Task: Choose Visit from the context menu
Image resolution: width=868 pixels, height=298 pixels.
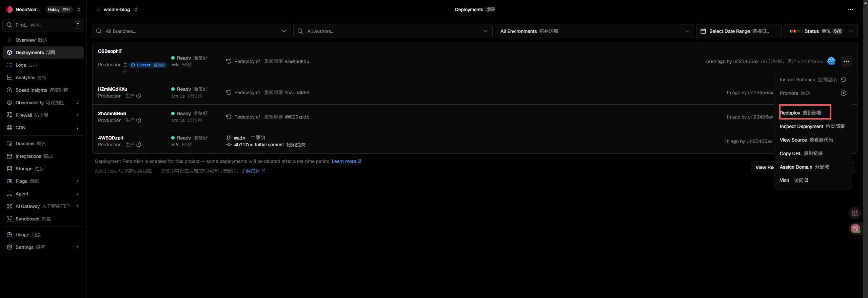Action: pos(813,180)
